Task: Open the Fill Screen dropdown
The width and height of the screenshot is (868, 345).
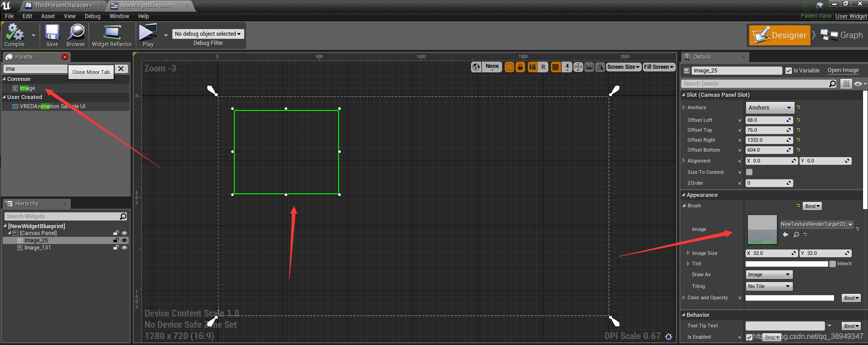Action: 659,67
